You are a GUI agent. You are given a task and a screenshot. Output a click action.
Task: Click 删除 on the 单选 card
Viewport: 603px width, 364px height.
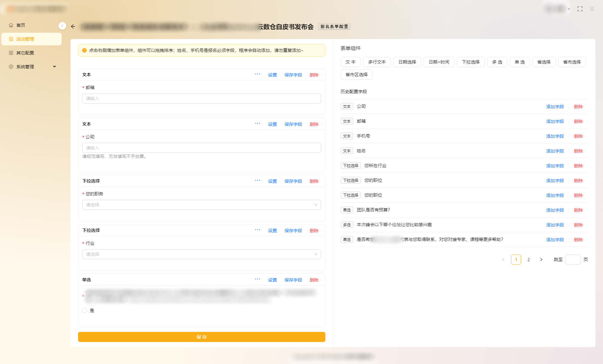pyautogui.click(x=314, y=280)
